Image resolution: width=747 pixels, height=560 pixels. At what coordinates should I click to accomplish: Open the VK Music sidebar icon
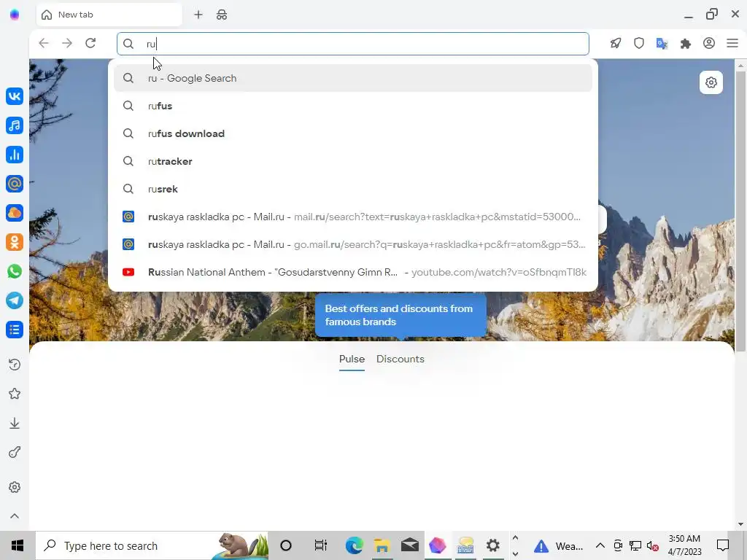coord(15,125)
